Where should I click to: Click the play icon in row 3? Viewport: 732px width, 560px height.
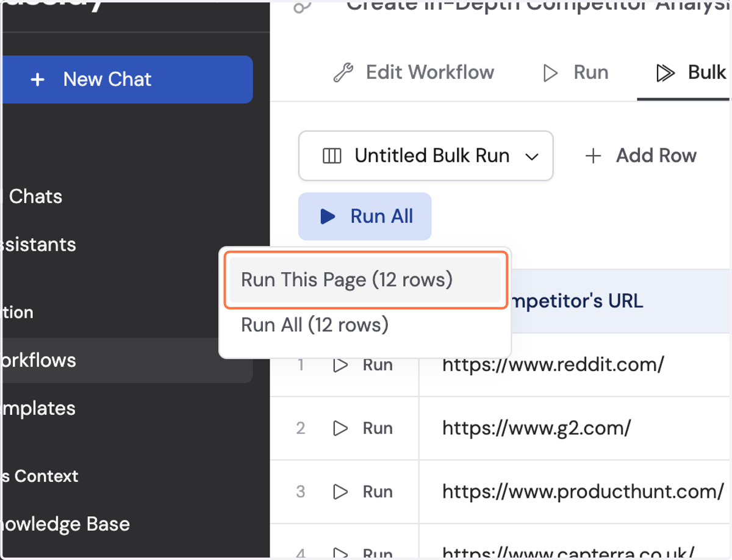(x=340, y=492)
